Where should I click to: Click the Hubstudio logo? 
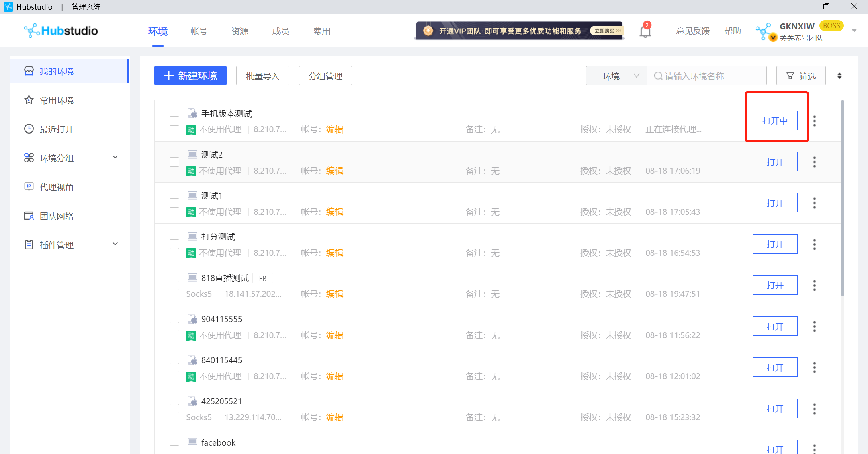coord(61,31)
